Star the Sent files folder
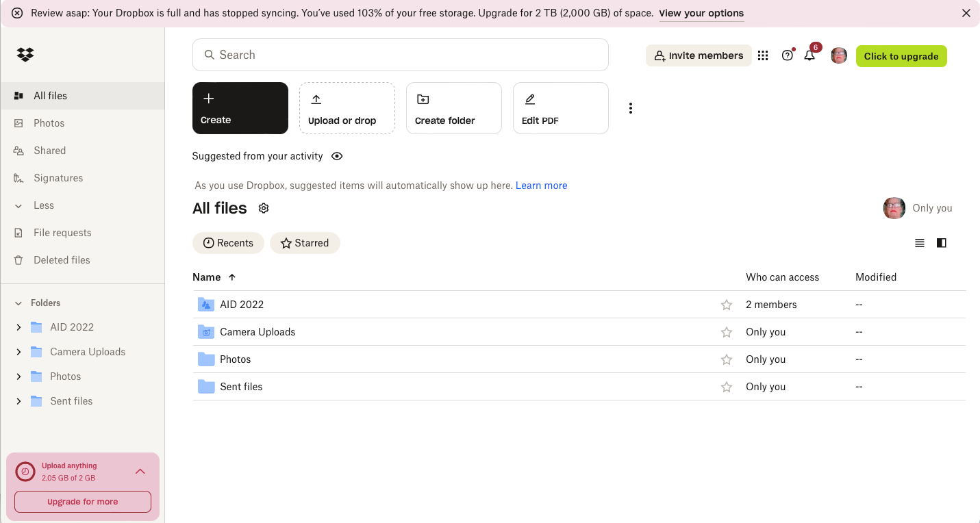This screenshot has width=980, height=523. [x=726, y=386]
